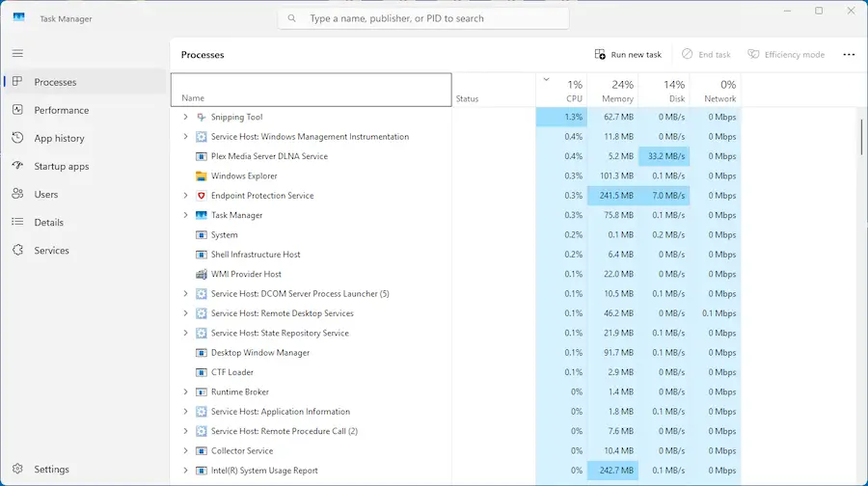Expand Intel(R) System Usage Report group
The height and width of the screenshot is (486, 868).
[185, 471]
